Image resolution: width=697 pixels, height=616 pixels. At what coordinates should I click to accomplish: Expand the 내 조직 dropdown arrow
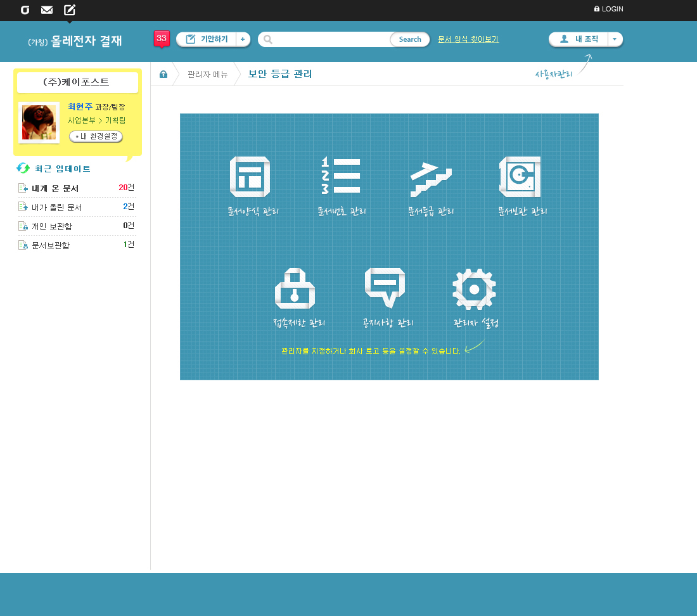pos(615,39)
